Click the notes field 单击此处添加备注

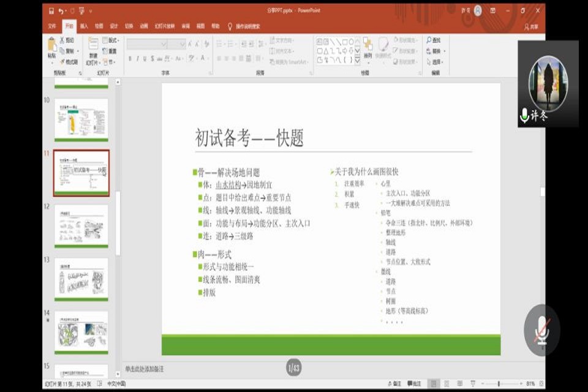[x=145, y=369]
